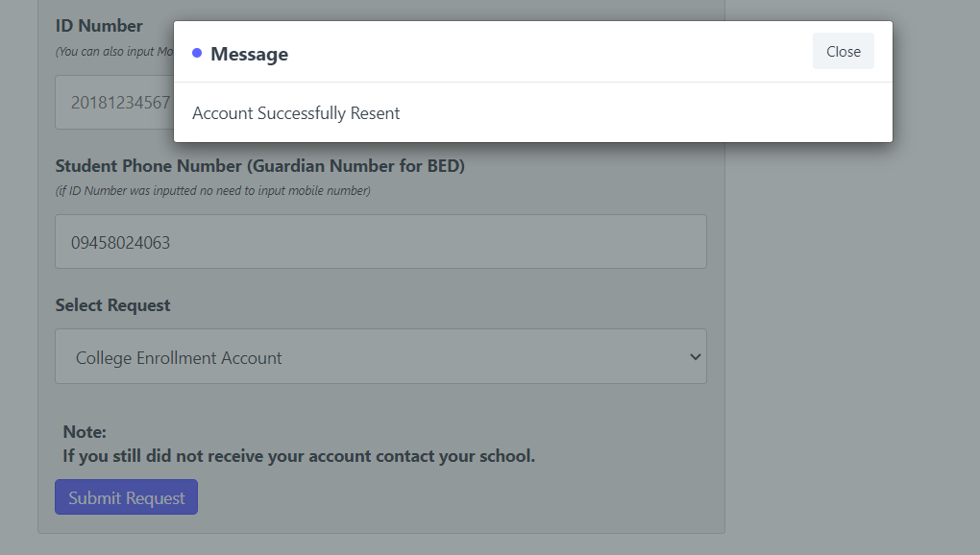Click the Note heading text
Viewport: 980px width, 555px height.
coord(85,432)
